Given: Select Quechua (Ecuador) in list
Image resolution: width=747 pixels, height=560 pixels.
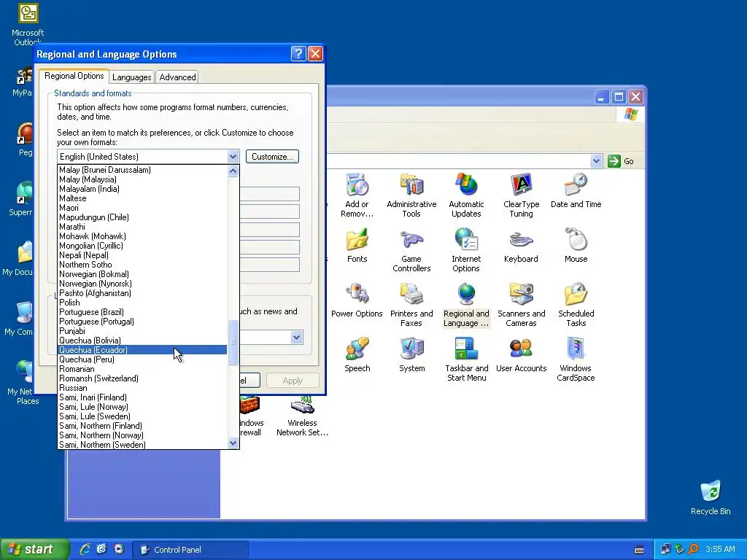Looking at the screenshot, I should 142,350.
